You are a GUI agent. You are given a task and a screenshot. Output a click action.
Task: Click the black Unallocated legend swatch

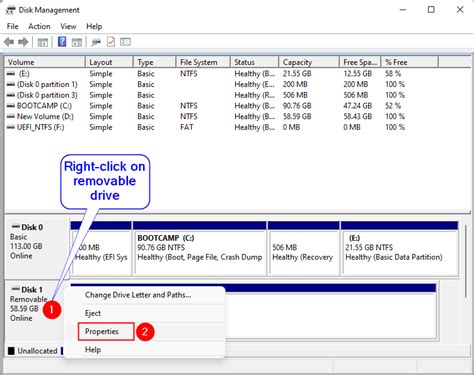[x=11, y=351]
